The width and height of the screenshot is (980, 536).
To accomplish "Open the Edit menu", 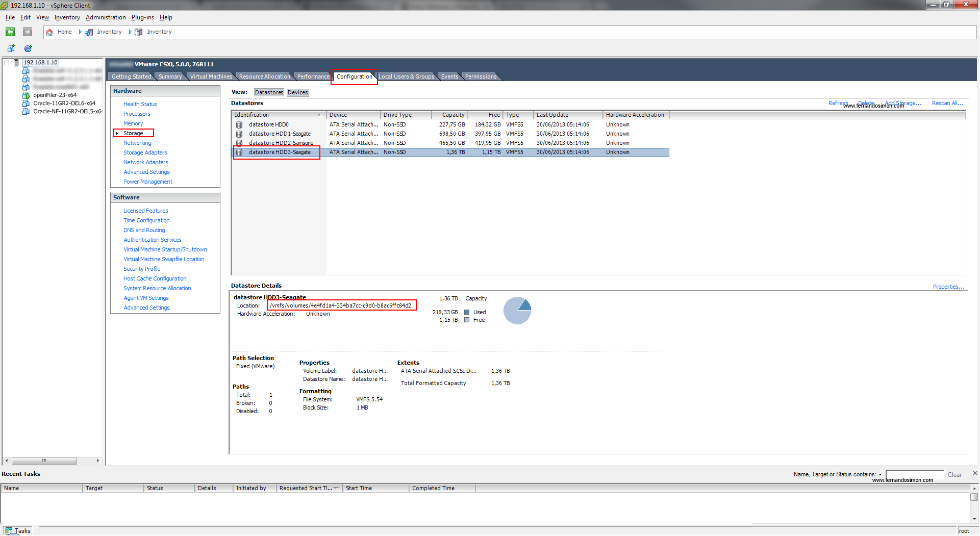I will [x=26, y=17].
